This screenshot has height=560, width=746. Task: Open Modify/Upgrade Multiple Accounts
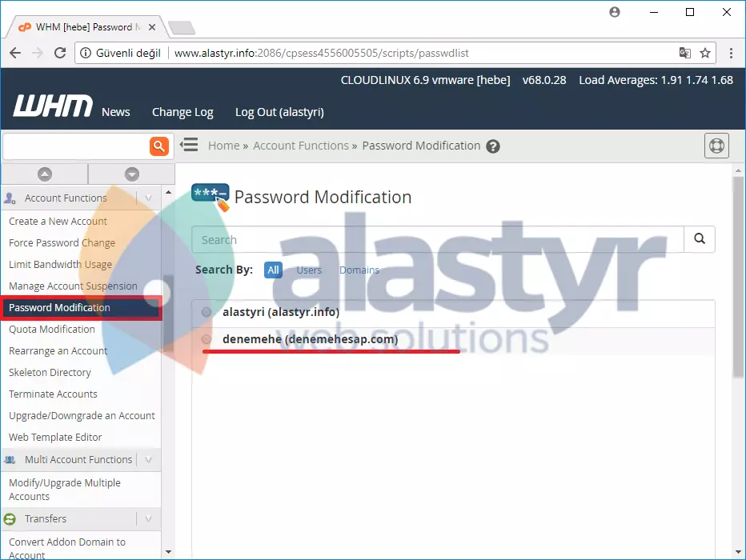65,489
